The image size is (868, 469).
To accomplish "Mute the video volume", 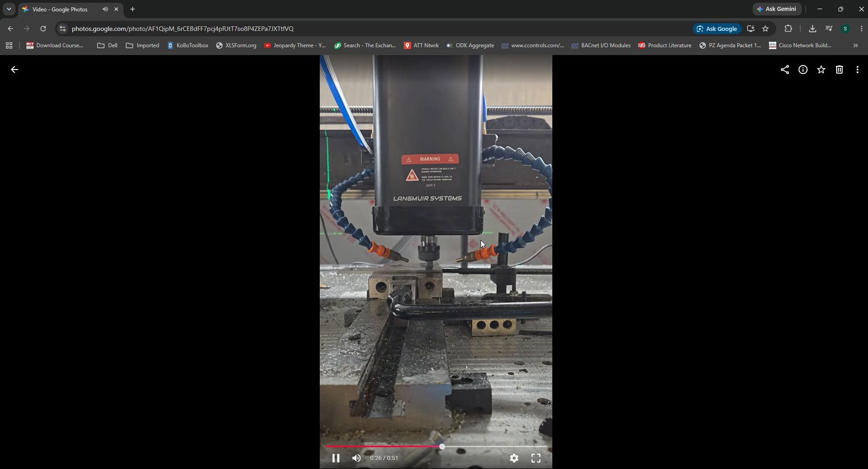I will (357, 458).
